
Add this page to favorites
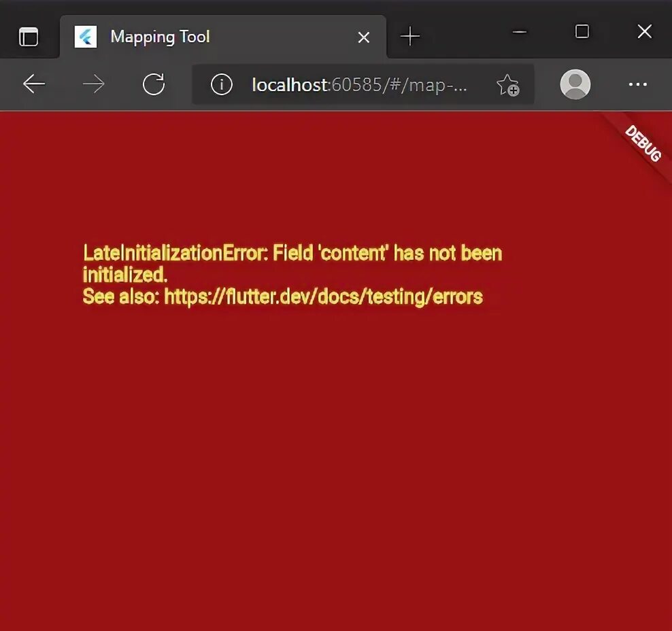[508, 85]
